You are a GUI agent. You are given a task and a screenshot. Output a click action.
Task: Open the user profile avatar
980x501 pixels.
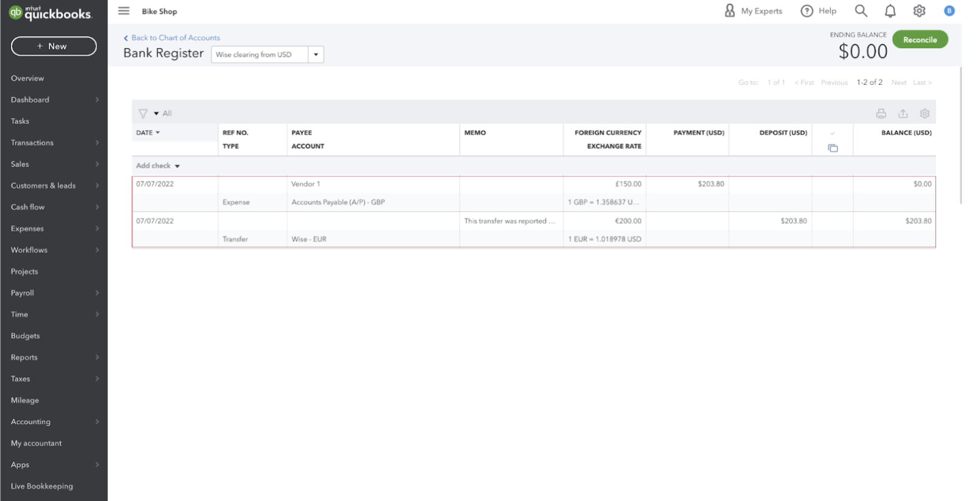click(x=949, y=11)
